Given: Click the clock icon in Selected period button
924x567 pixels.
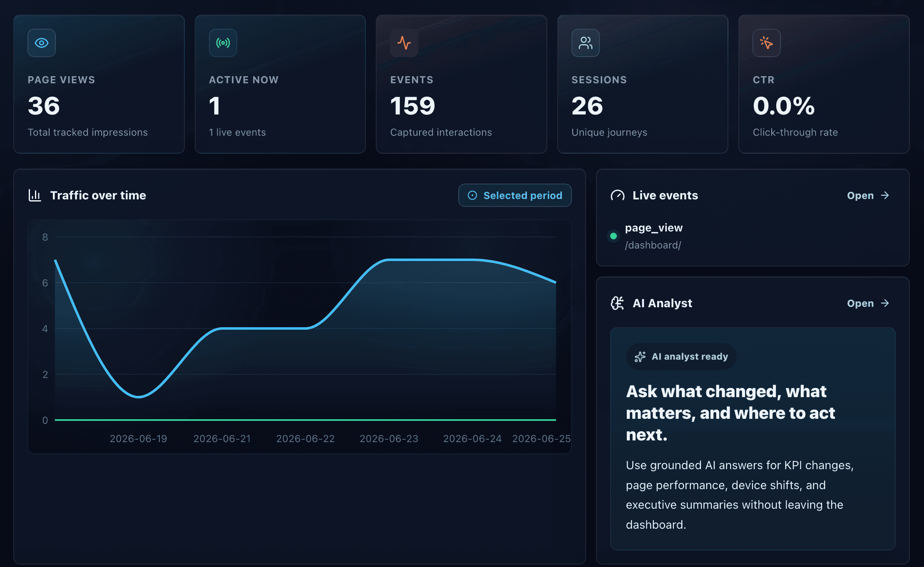Looking at the screenshot, I should (472, 195).
